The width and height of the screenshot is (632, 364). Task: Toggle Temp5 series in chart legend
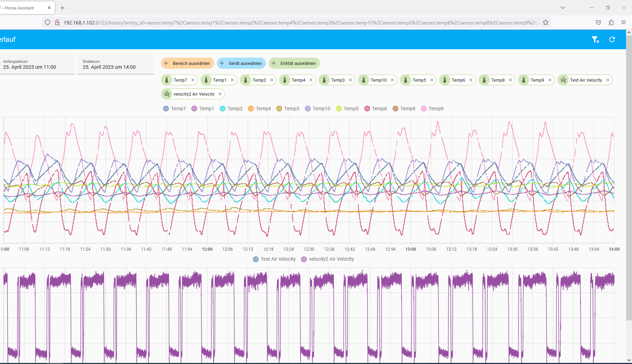(x=347, y=109)
